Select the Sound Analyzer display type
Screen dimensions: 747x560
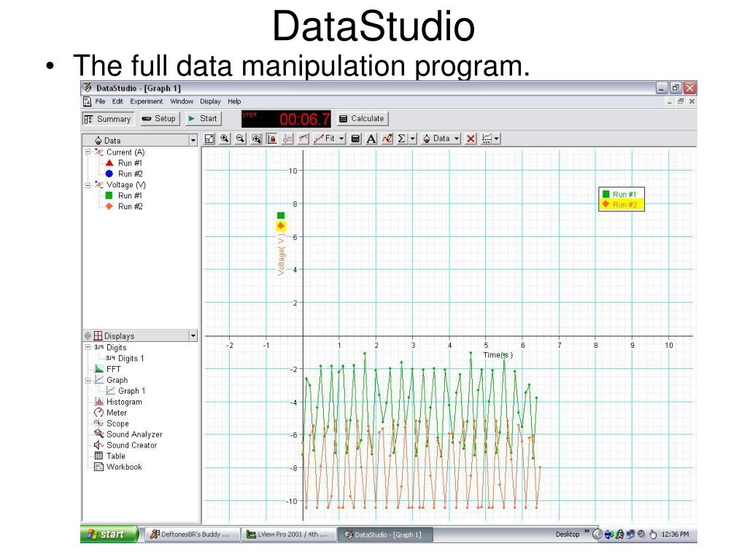[x=134, y=435]
